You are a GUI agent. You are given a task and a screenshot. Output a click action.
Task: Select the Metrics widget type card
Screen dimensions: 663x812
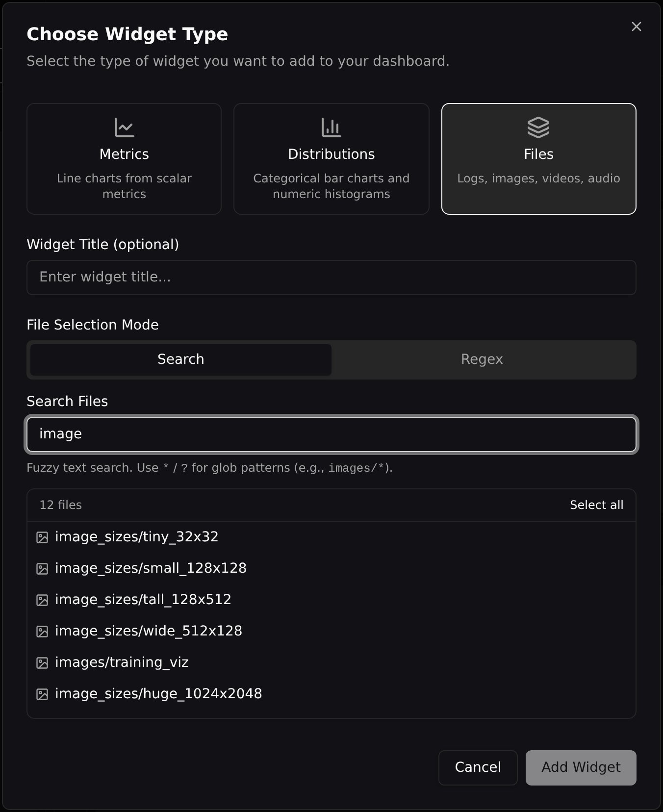pos(124,159)
